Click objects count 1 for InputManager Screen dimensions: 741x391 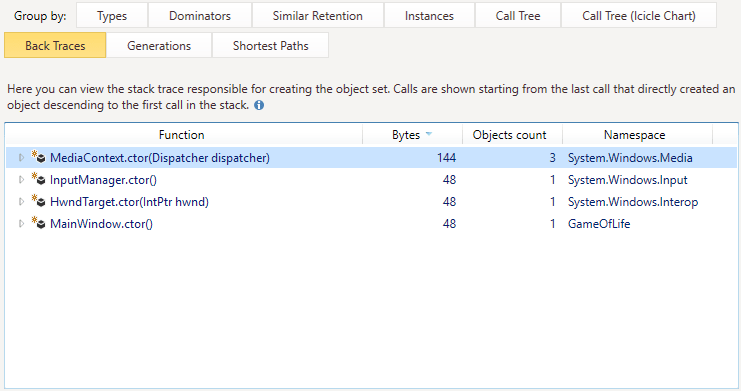(x=552, y=180)
